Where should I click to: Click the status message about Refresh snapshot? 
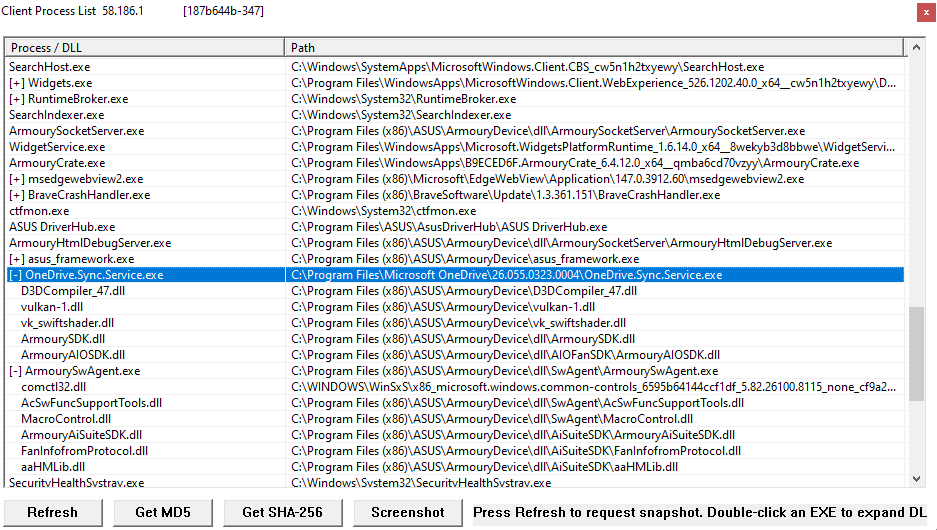point(700,513)
